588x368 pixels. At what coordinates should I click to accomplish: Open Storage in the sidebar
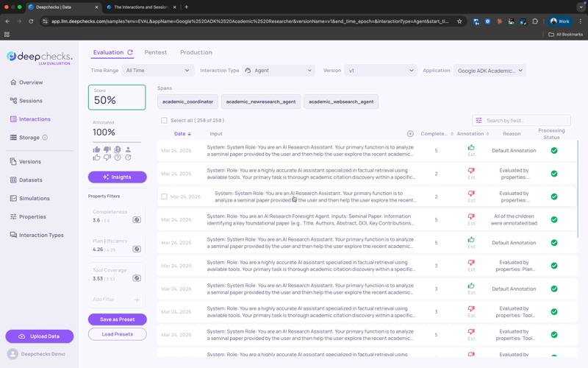coord(25,138)
